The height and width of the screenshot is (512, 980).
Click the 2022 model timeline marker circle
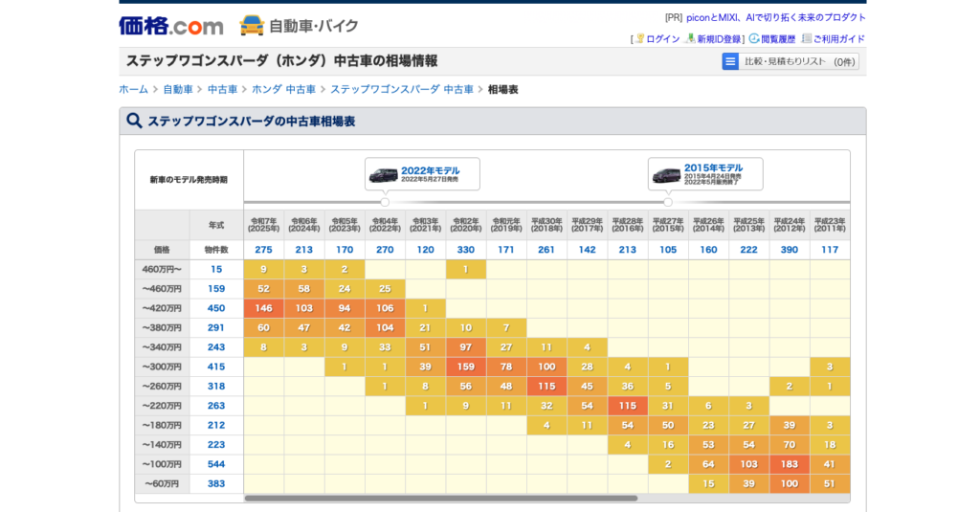click(385, 202)
